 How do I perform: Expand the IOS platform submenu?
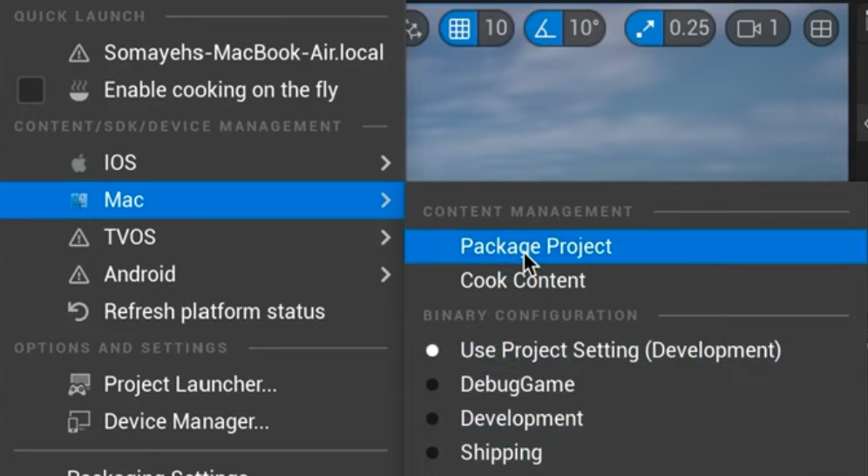point(385,163)
